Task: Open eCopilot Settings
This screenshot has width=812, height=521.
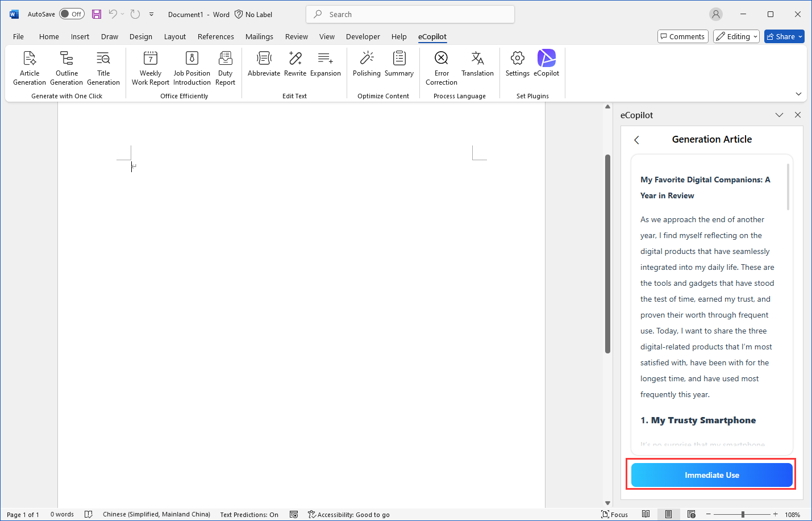Action: (517, 63)
